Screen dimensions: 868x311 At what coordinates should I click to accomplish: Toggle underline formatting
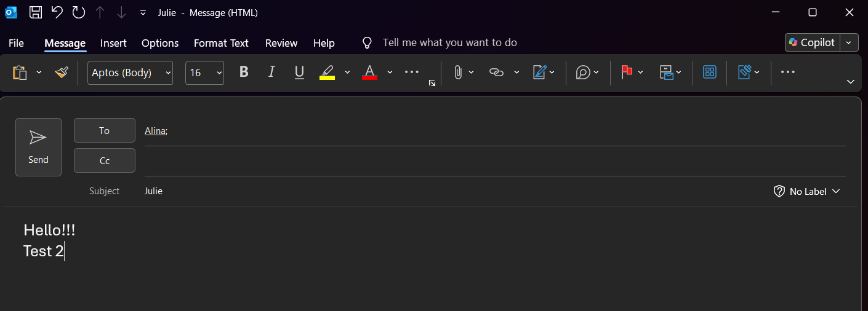point(300,73)
